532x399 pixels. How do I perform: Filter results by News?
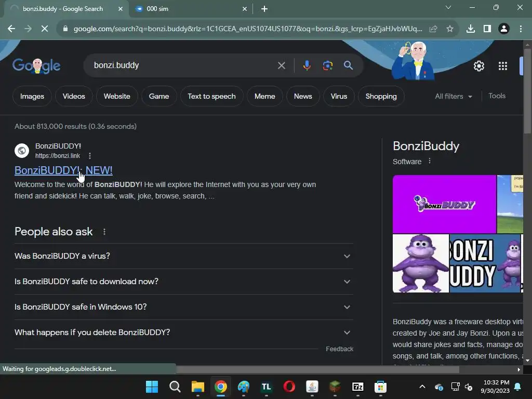click(303, 96)
